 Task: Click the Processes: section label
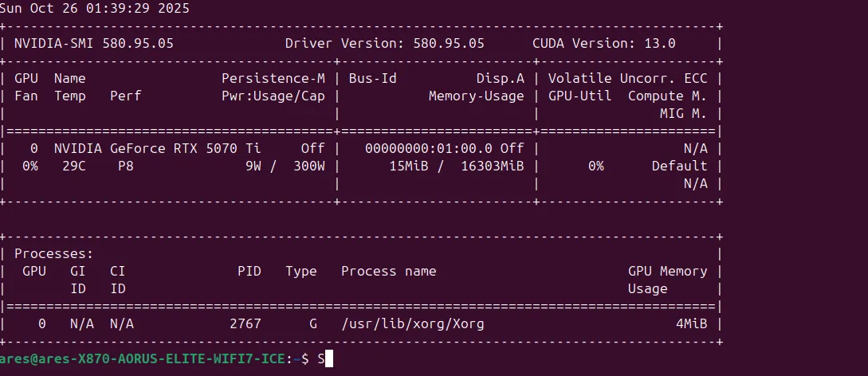tap(53, 254)
